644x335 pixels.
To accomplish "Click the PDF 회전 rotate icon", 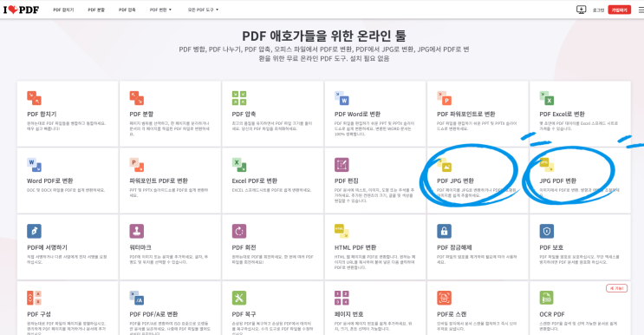I will [239, 231].
